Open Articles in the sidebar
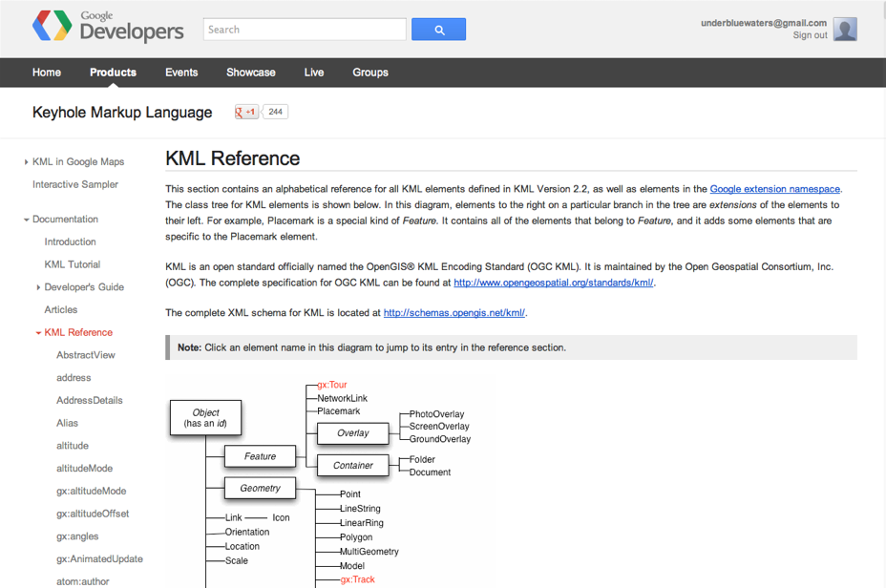 pyautogui.click(x=60, y=309)
